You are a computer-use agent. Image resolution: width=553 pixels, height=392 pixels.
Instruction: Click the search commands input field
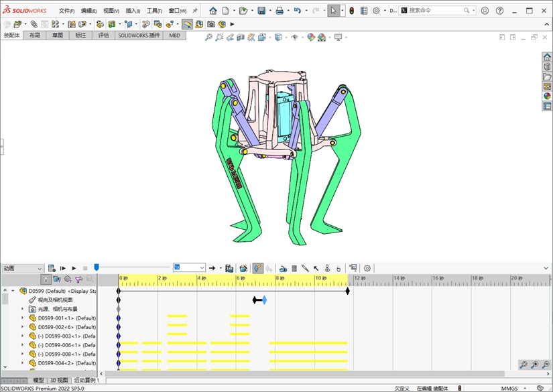436,11
